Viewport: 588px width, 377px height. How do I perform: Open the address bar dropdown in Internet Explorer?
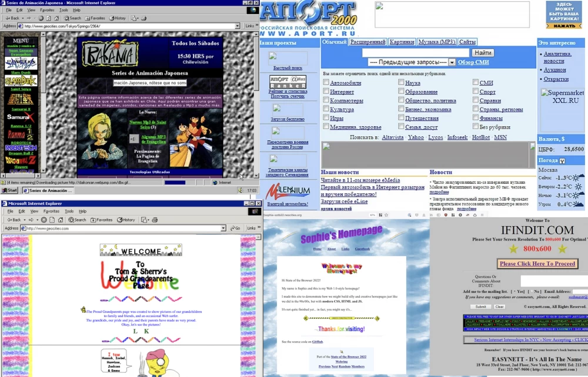(238, 26)
